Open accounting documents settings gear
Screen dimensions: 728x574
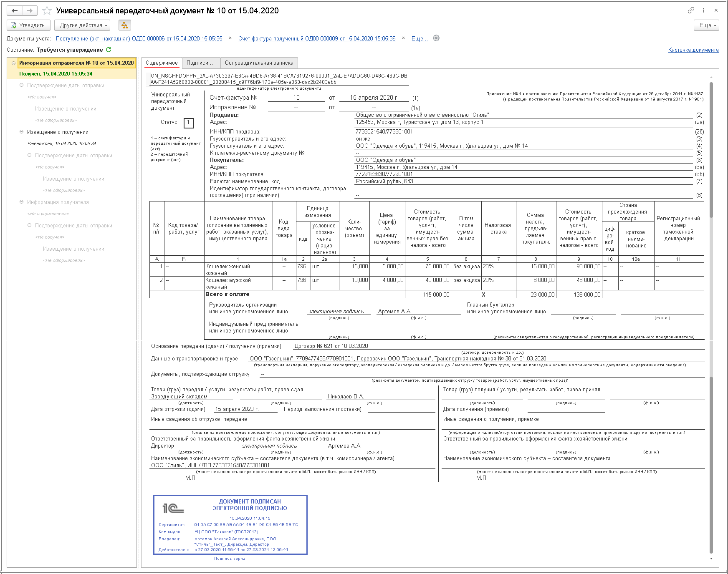pos(436,38)
